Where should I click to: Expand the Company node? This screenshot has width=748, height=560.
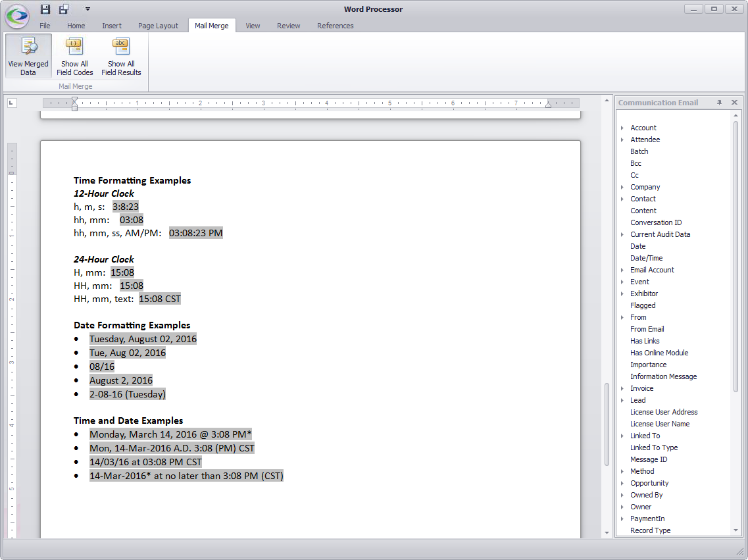622,187
